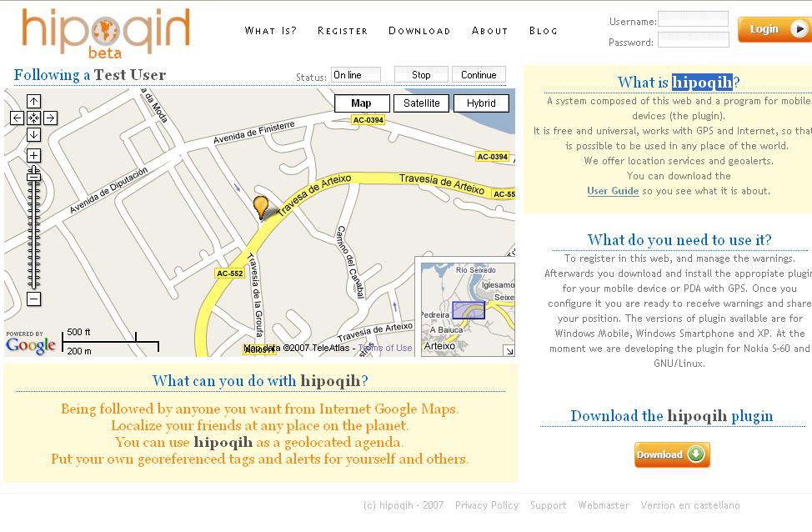Zoom in with the plus button
The width and height of the screenshot is (812, 532).
click(33, 155)
